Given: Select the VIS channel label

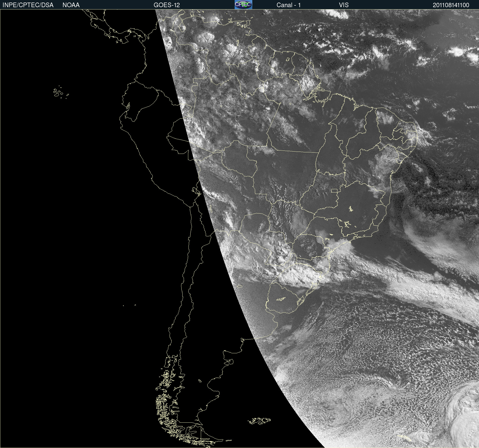Looking at the screenshot, I should pos(344,5).
